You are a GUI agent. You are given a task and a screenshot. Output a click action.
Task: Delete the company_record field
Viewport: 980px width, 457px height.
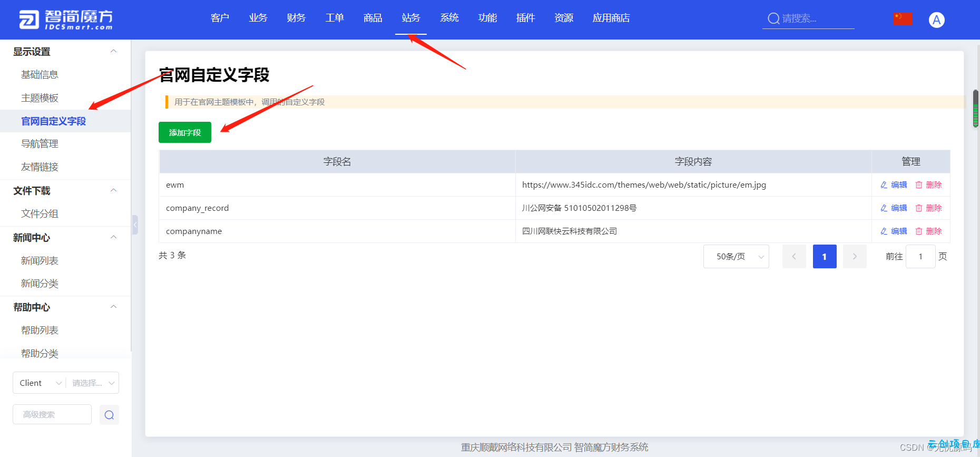[928, 208]
